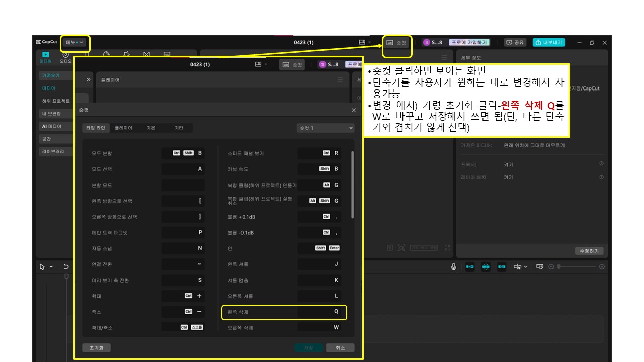The width and height of the screenshot is (644, 362).
Task: Open 숏컷 from the main window top bar
Action: (x=396, y=43)
